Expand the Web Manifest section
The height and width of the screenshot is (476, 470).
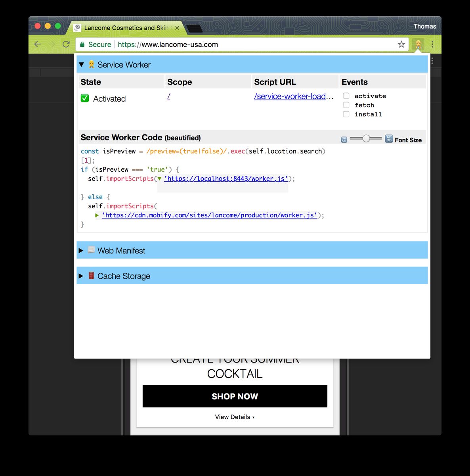pos(81,251)
